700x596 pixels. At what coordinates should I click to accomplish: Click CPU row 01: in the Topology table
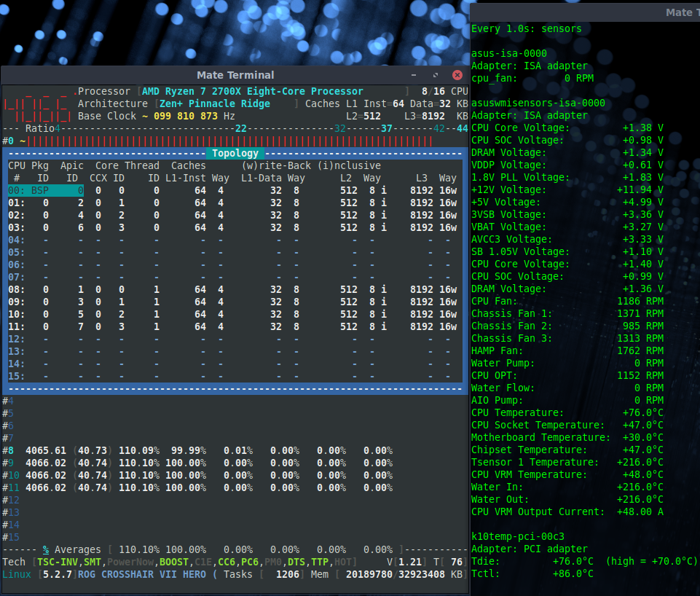coord(232,203)
